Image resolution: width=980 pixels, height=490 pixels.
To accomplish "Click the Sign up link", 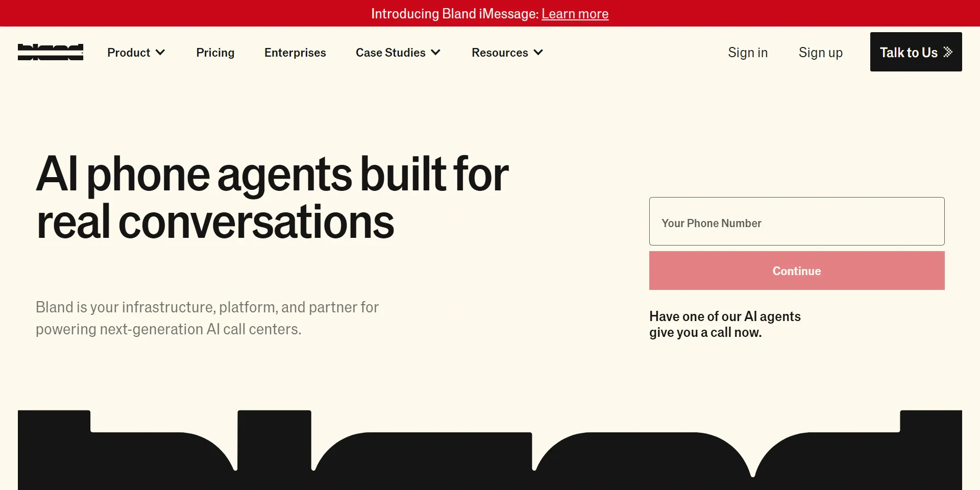I will point(820,53).
